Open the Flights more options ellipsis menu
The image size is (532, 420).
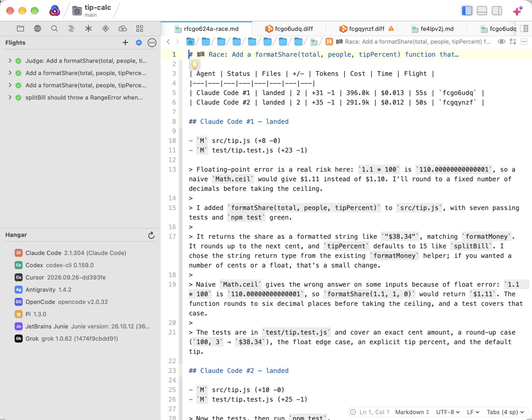(152, 43)
